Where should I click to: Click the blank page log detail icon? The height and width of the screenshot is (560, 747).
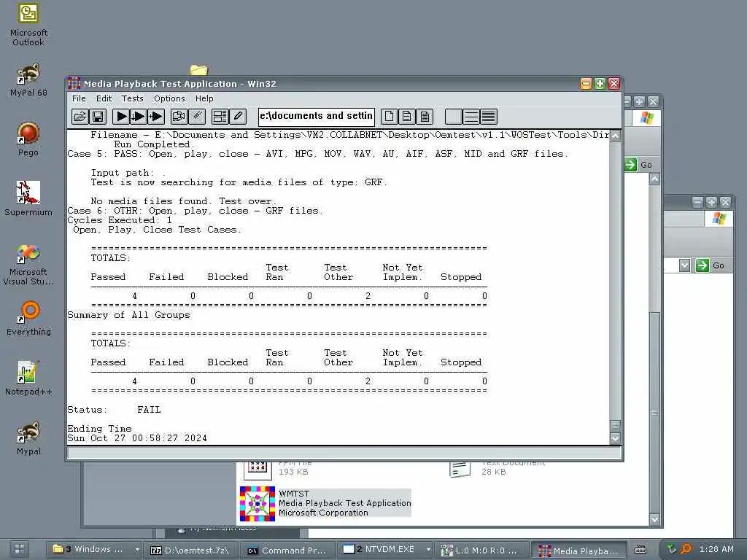390,116
